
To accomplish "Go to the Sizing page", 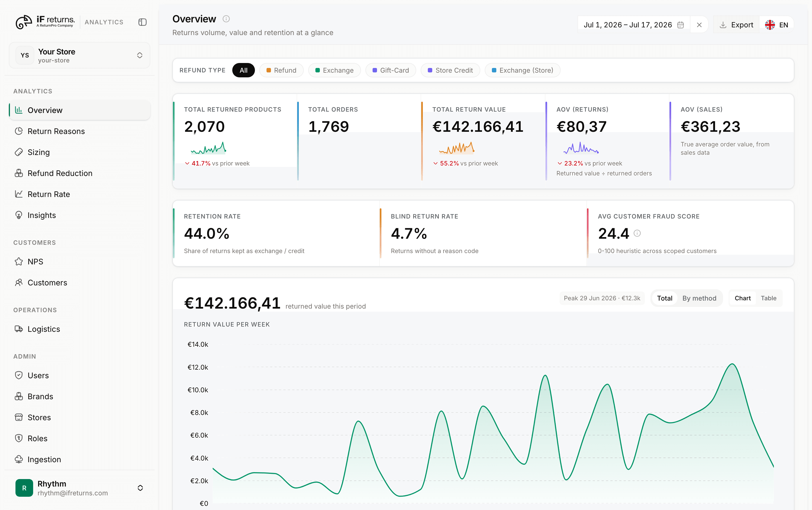I will (x=80, y=152).
